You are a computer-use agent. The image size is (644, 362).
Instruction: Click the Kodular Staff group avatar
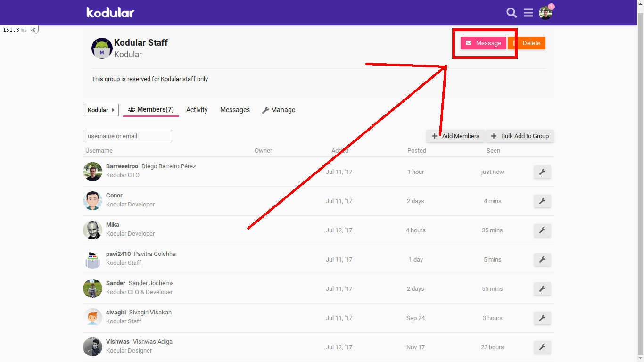pos(102,48)
